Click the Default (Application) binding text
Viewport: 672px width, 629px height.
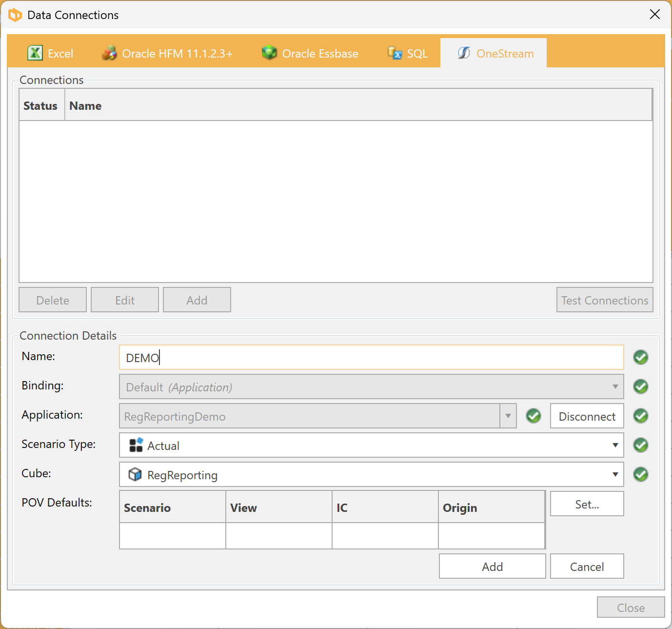pyautogui.click(x=179, y=387)
